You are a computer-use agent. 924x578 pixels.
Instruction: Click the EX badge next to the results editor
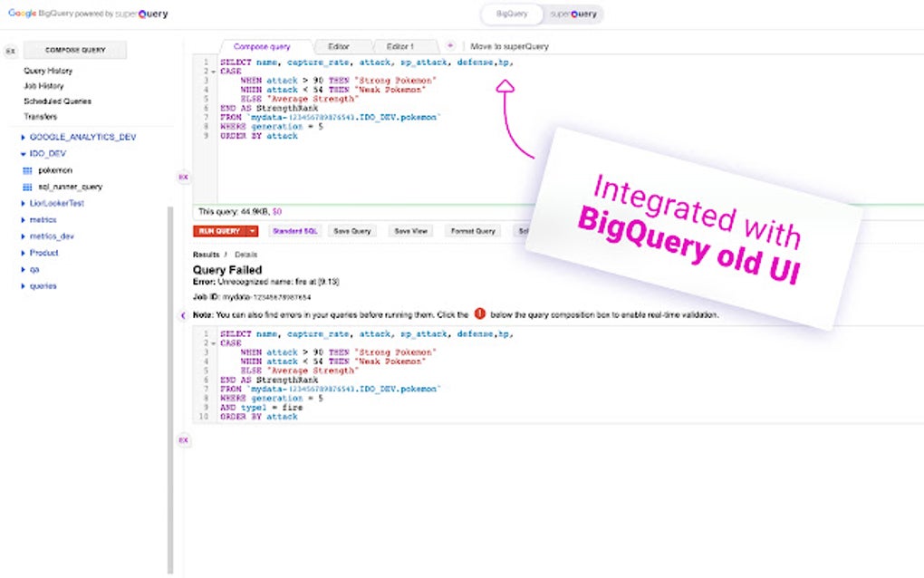click(x=183, y=440)
